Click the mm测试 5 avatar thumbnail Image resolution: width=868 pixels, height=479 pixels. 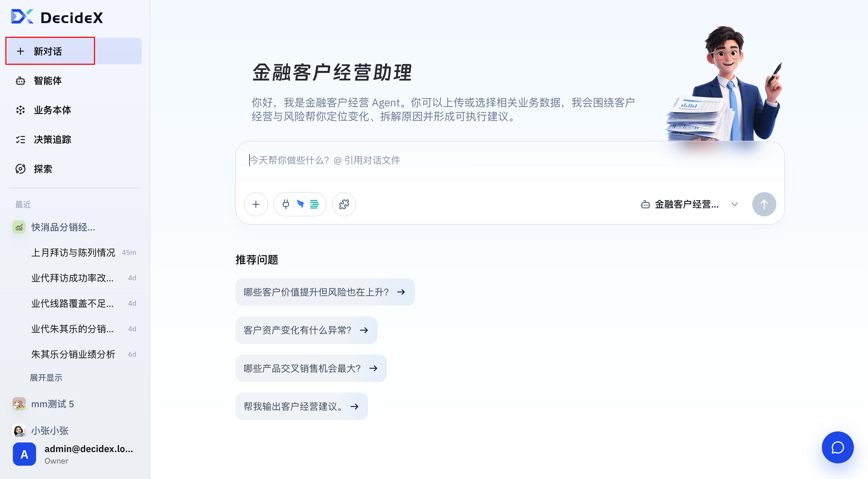(x=19, y=404)
